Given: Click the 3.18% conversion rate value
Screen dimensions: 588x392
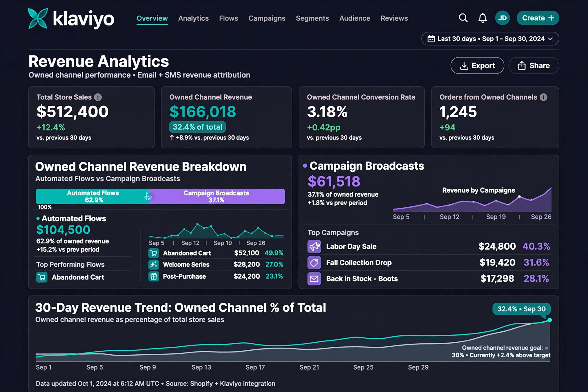Looking at the screenshot, I should pos(327,112).
